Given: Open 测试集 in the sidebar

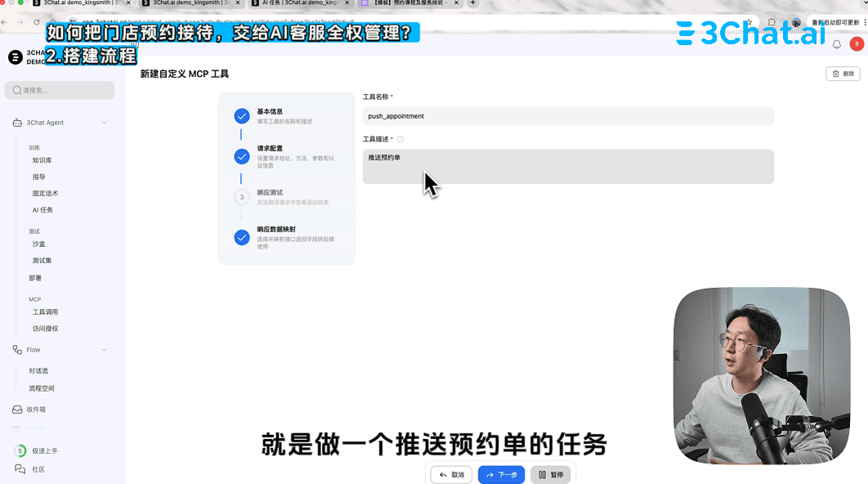Looking at the screenshot, I should coord(42,260).
